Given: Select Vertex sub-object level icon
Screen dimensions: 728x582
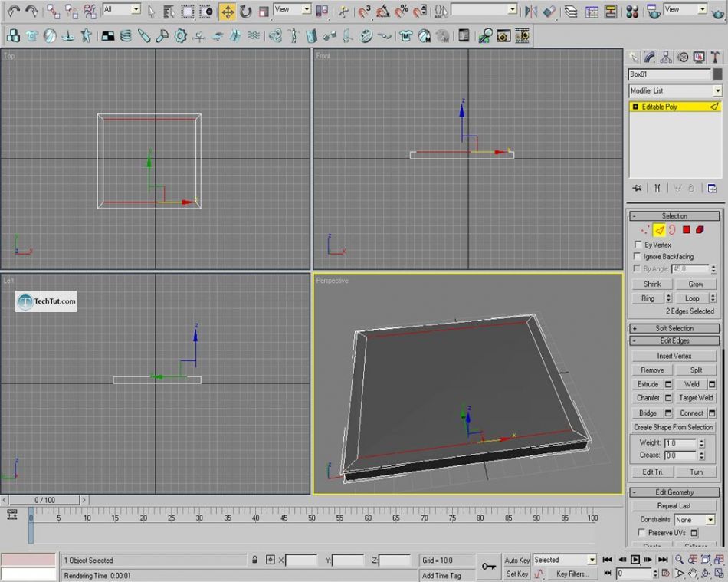Looking at the screenshot, I should click(645, 230).
